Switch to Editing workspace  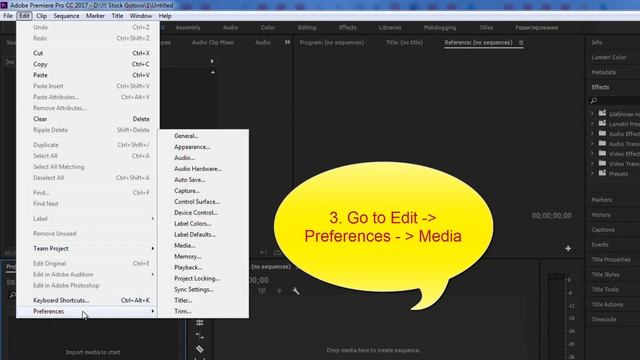307,28
